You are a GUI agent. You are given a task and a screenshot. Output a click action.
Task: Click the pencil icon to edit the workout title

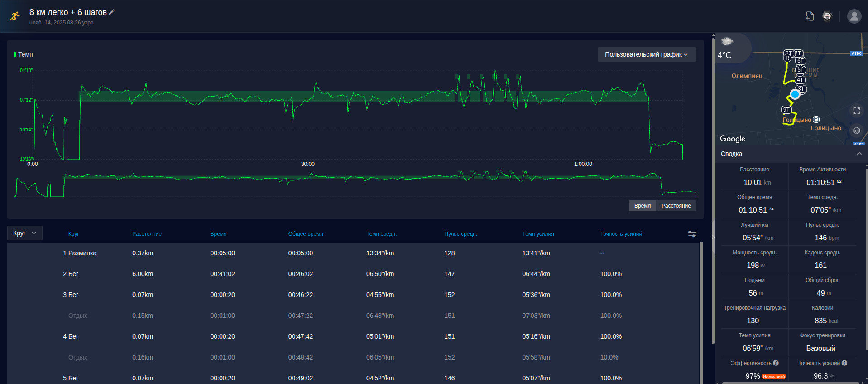click(x=112, y=12)
